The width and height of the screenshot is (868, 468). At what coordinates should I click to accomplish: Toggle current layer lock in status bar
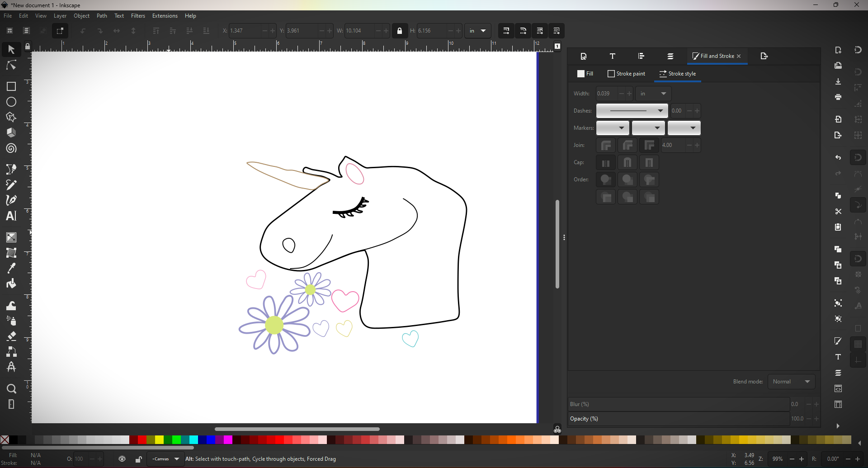(x=139, y=459)
